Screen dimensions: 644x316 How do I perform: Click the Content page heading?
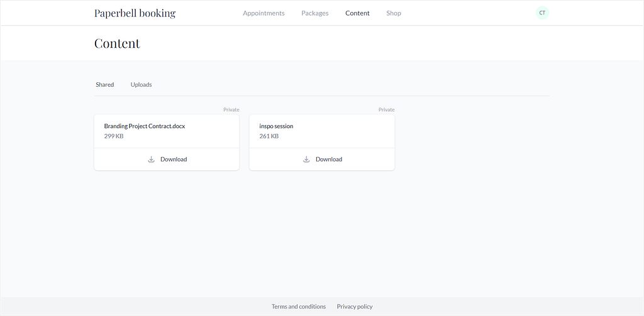[x=117, y=43]
